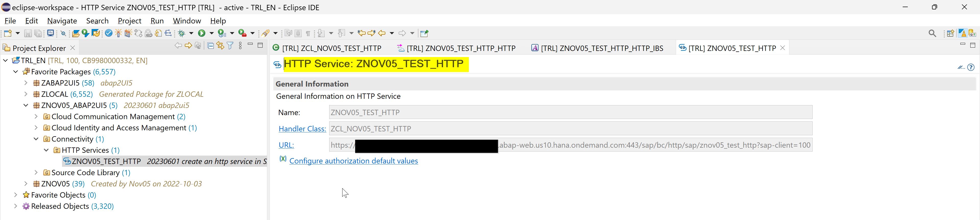Open the URL link
Viewport: 980px width, 220px height.
[x=286, y=145]
